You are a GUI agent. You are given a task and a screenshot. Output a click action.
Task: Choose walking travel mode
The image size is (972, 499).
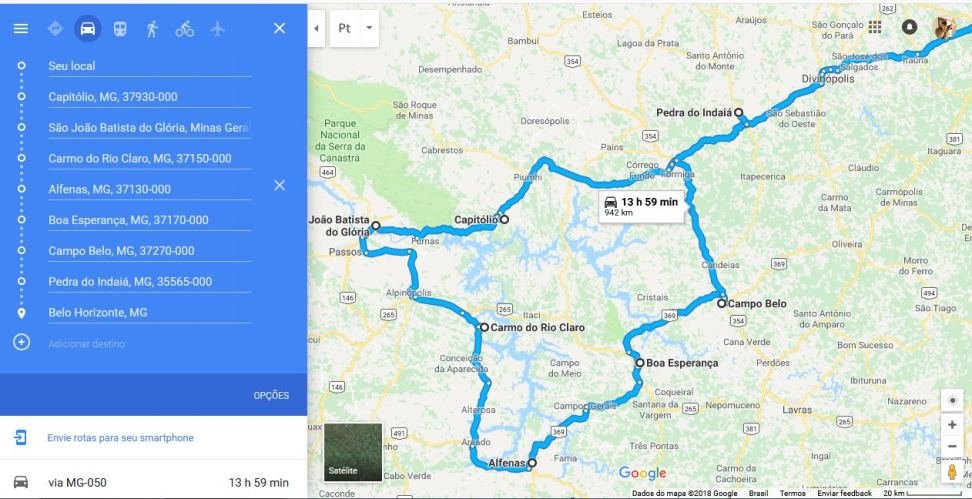pos(152,29)
